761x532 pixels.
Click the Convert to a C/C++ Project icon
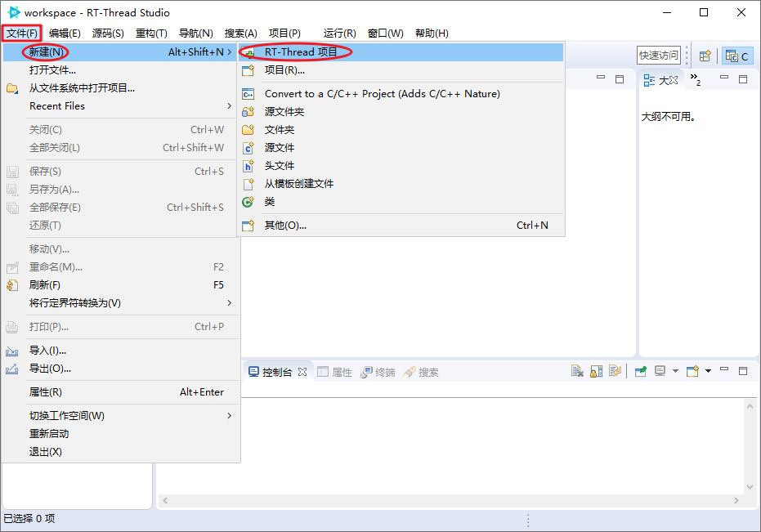tap(248, 94)
